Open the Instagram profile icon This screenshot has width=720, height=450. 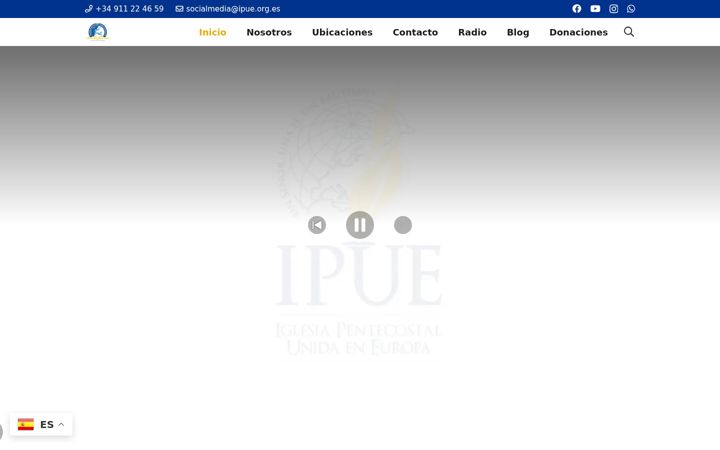click(x=613, y=9)
